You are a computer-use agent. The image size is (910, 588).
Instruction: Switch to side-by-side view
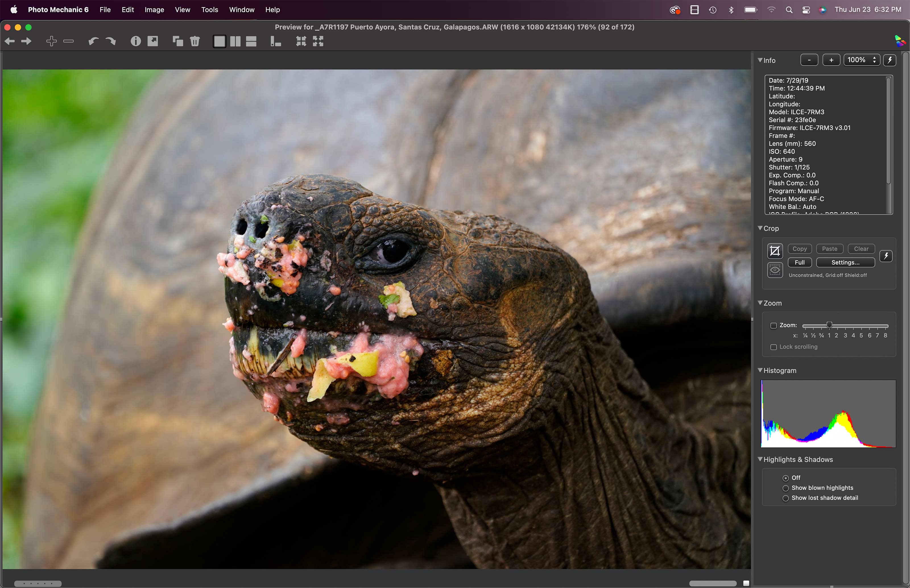click(x=235, y=41)
